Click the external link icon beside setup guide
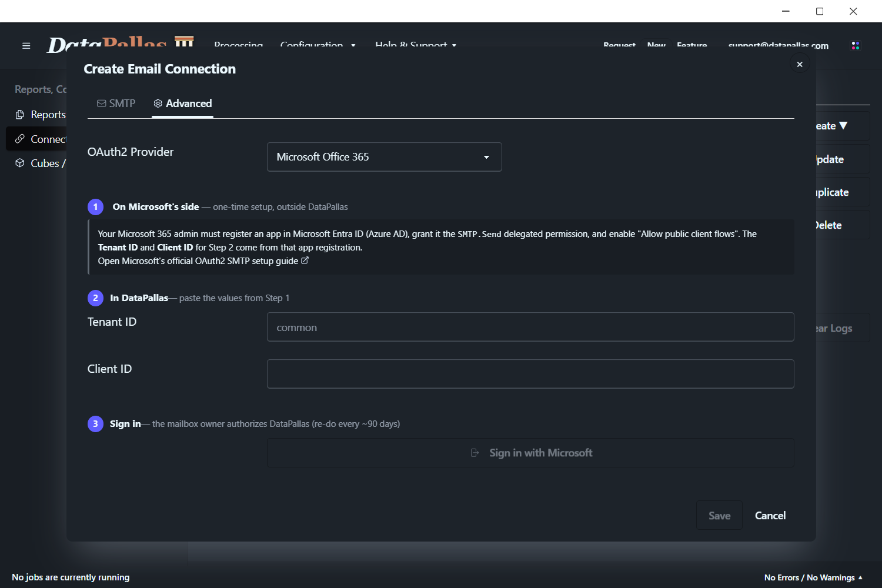This screenshot has width=882, height=588. point(305,260)
